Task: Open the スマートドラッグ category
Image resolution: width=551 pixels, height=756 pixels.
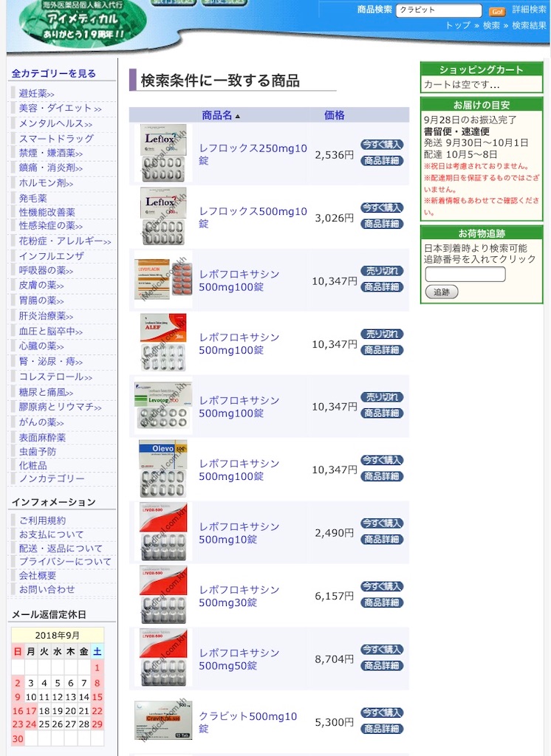Action: click(56, 139)
